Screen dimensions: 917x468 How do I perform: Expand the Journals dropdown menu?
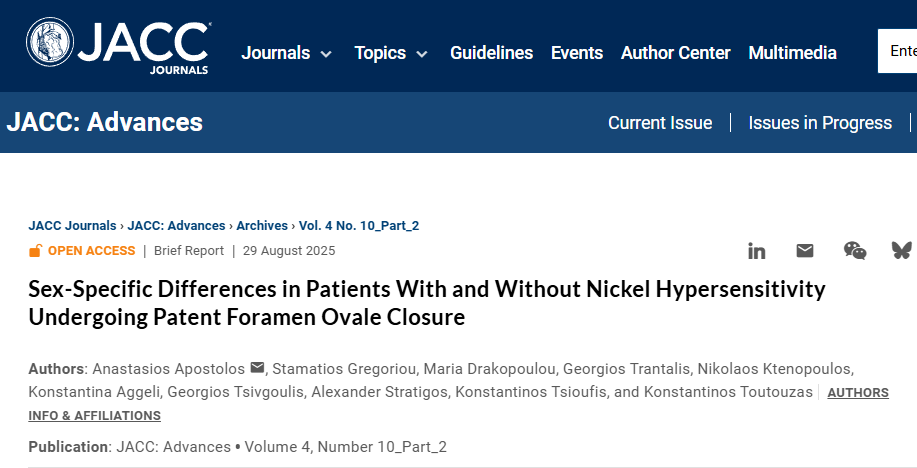pos(286,53)
